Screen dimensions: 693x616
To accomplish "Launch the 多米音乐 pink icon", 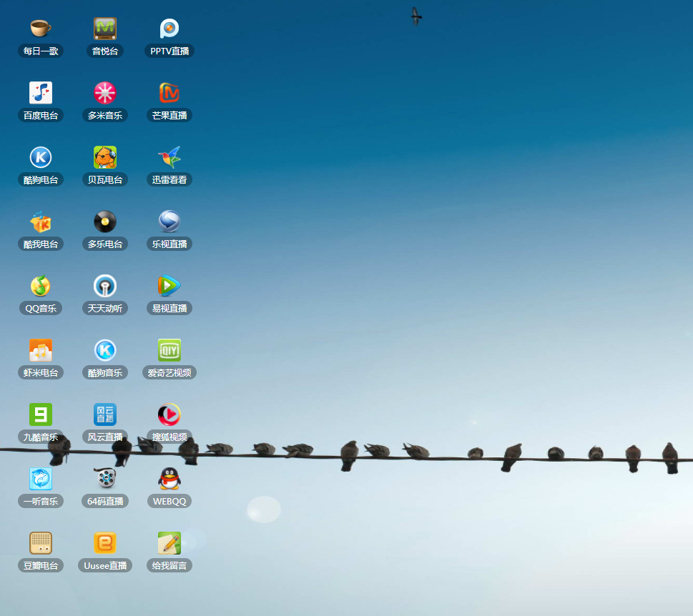I will tap(105, 93).
